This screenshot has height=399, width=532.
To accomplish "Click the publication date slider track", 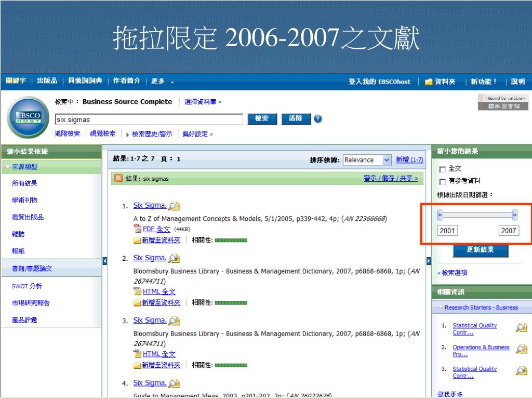I will coord(477,215).
